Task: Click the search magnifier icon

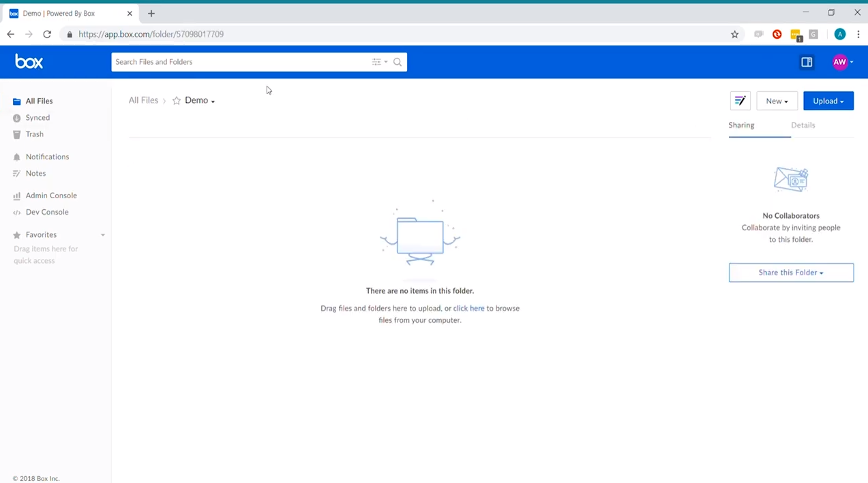Action: [398, 62]
